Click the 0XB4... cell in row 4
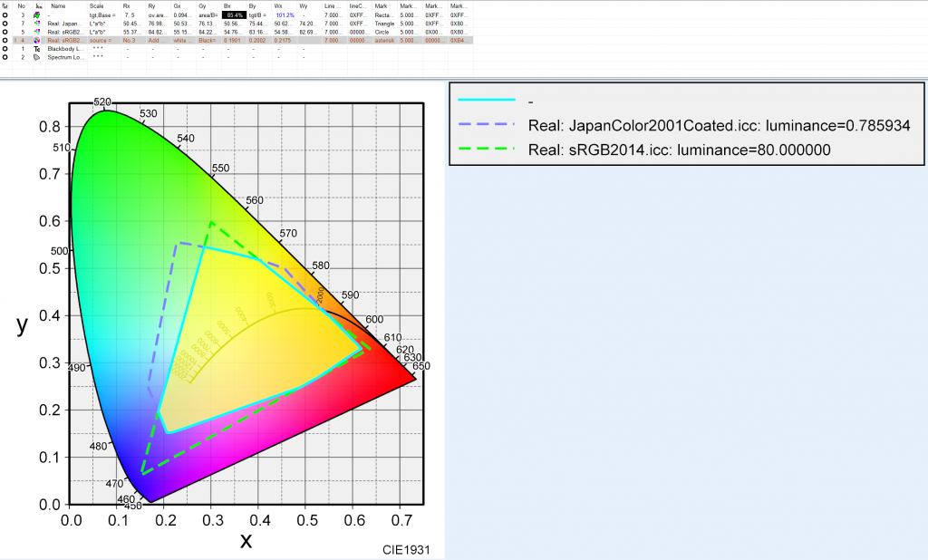Screen dimensions: 928x560 click(458, 40)
